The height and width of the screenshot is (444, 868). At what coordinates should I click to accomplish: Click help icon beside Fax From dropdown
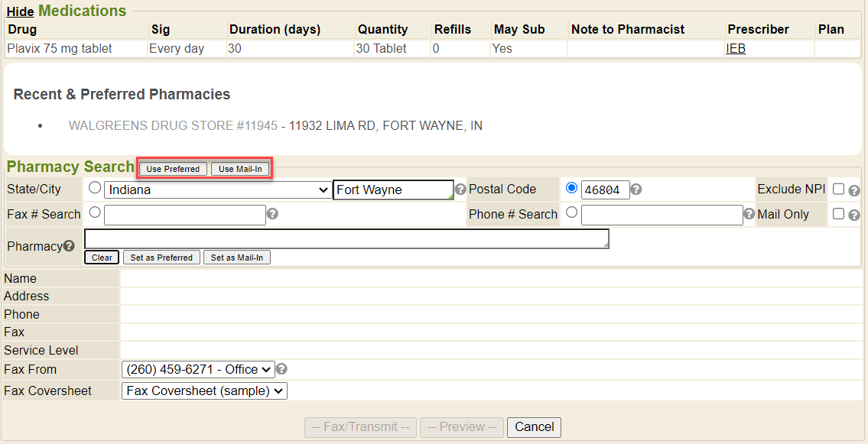coord(281,369)
